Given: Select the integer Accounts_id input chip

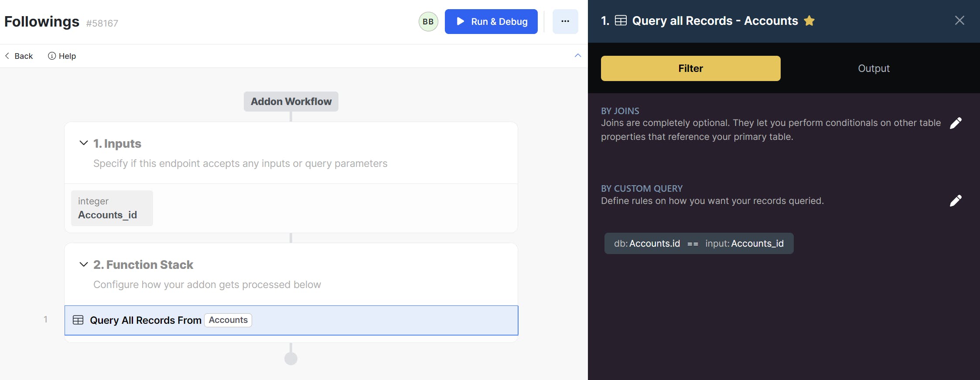Looking at the screenshot, I should [112, 208].
